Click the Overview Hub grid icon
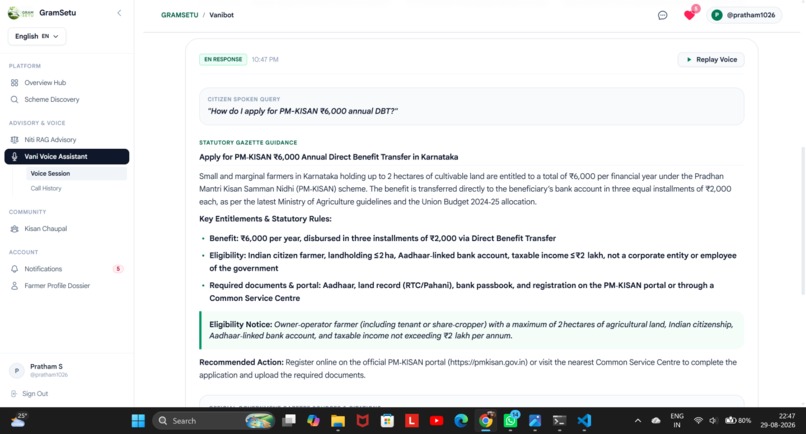This screenshot has width=806, height=434. pos(14,82)
